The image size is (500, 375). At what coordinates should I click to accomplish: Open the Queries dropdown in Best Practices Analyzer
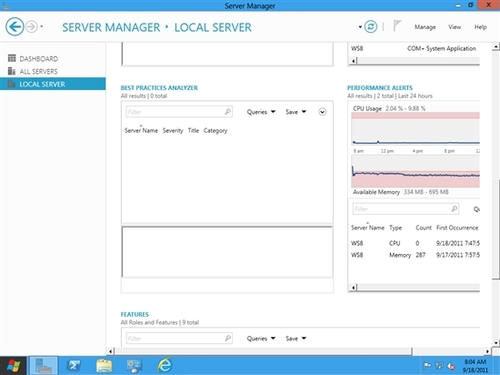tap(261, 112)
